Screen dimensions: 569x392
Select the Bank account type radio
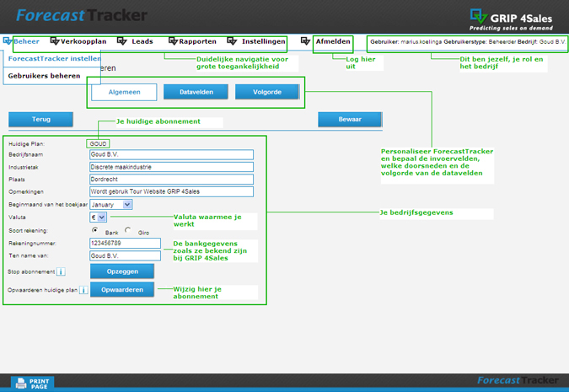coord(95,230)
